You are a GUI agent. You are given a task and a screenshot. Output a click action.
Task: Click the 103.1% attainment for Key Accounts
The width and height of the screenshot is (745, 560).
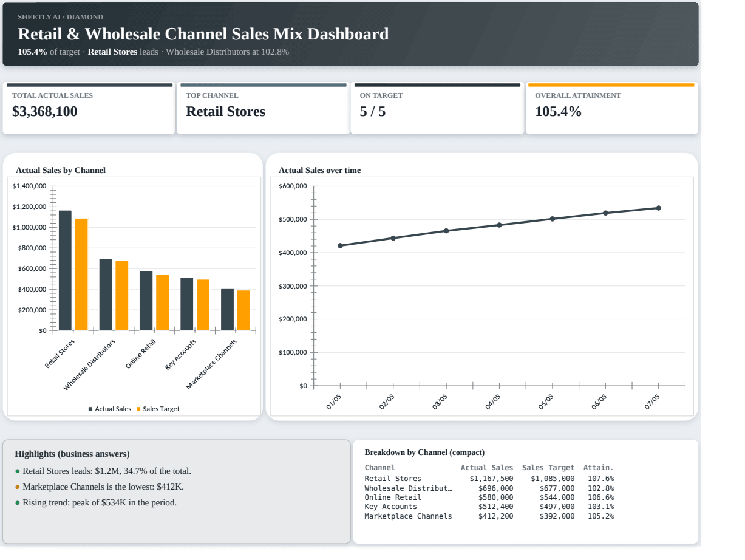pyautogui.click(x=601, y=507)
